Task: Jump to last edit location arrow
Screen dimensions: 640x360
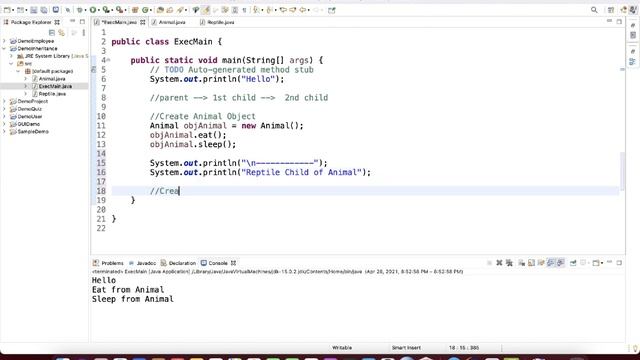Action: 283,10
